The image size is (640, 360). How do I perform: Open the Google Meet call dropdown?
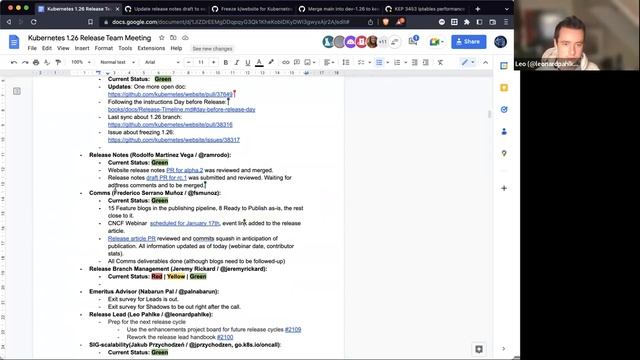(436, 42)
